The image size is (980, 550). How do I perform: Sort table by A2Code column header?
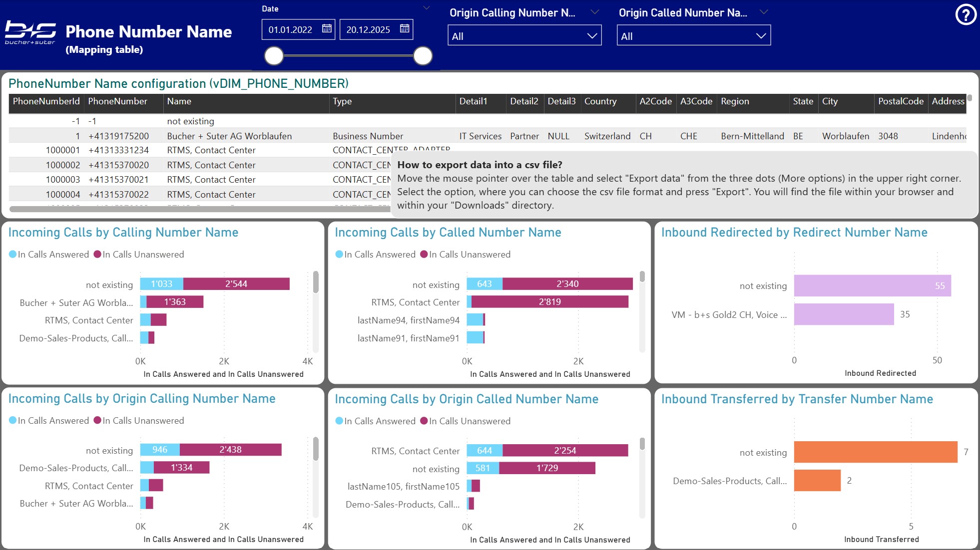click(x=655, y=101)
